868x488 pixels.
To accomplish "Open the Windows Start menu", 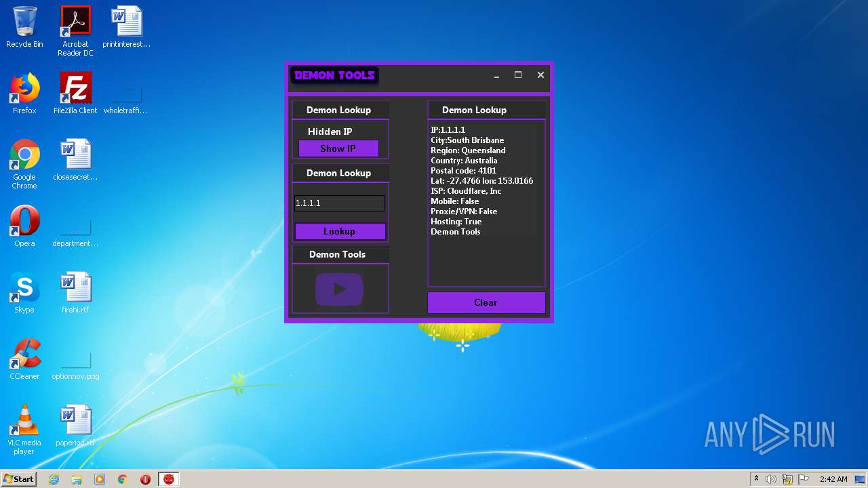I will tap(18, 479).
